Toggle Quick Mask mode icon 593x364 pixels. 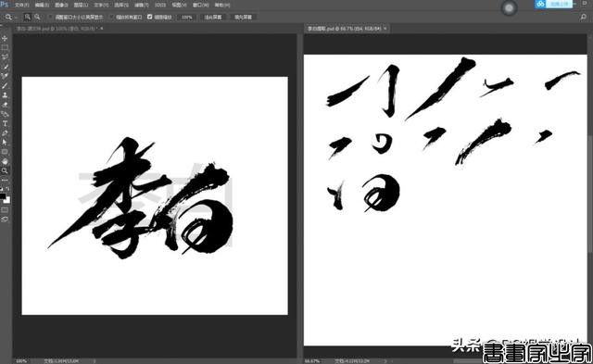pyautogui.click(x=5, y=209)
